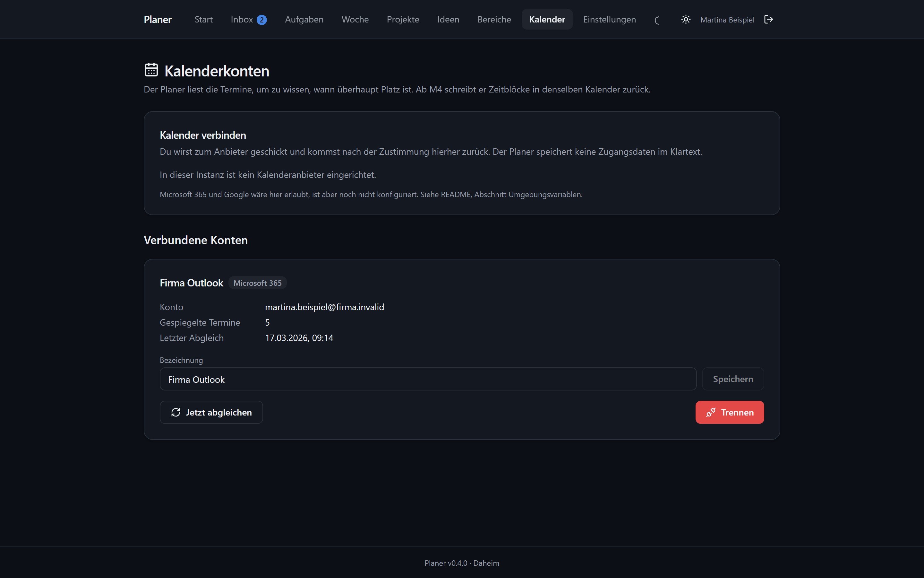The width and height of the screenshot is (924, 578).
Task: Navigate to Ideen
Action: pyautogui.click(x=448, y=20)
